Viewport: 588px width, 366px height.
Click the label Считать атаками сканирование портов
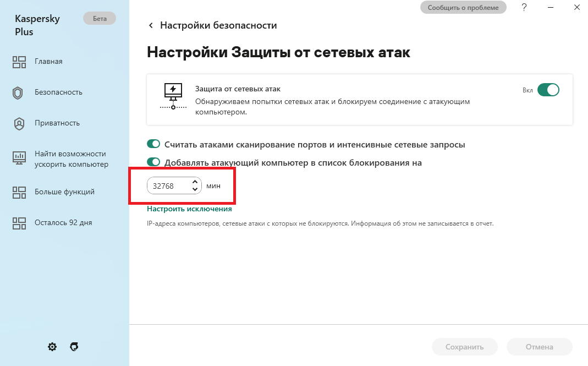point(315,145)
